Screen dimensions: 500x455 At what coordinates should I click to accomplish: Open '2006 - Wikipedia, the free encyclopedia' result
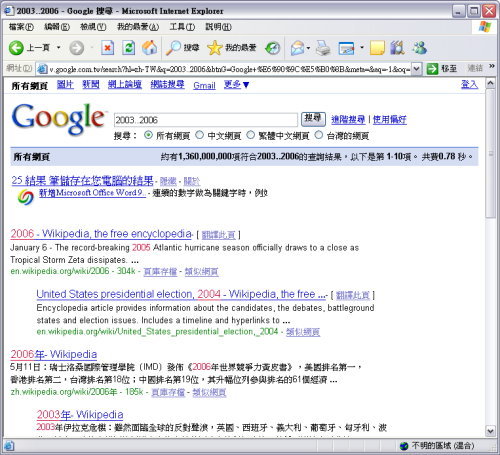coord(101,234)
